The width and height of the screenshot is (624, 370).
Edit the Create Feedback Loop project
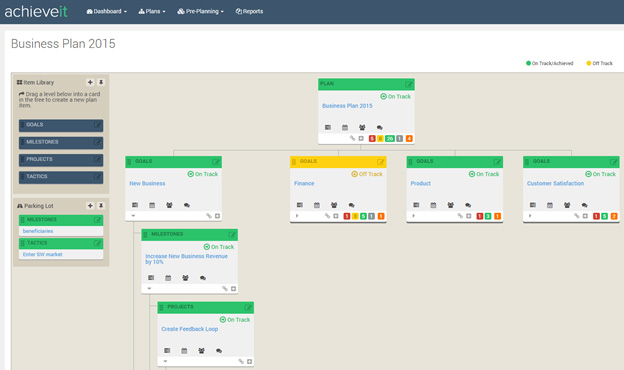point(248,308)
